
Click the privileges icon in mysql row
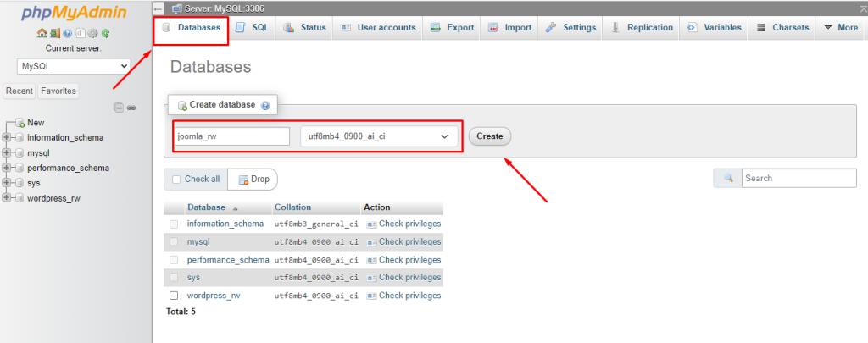(x=371, y=242)
